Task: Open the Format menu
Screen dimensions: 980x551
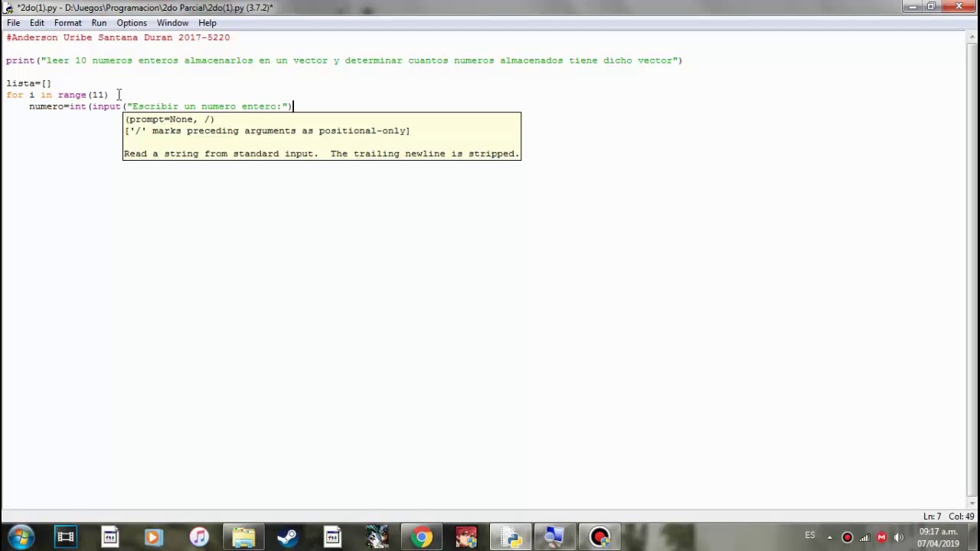Action: click(67, 23)
